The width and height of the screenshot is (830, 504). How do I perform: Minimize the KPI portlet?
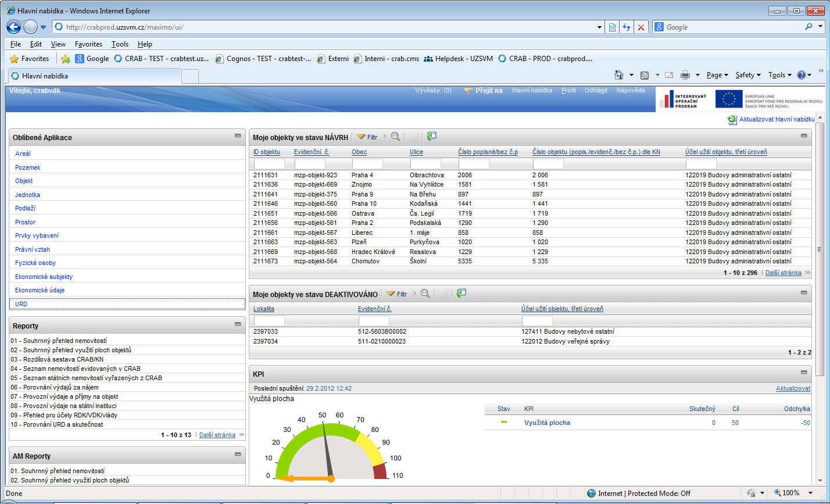[x=804, y=372]
